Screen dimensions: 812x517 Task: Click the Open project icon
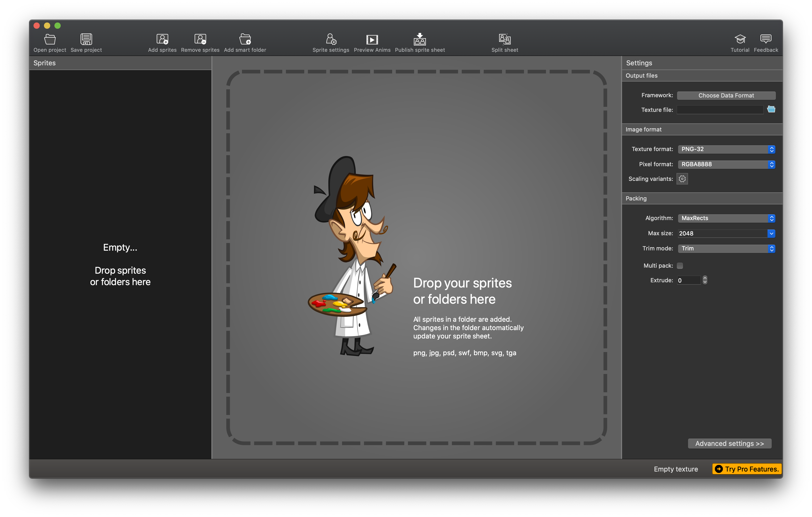pos(50,39)
